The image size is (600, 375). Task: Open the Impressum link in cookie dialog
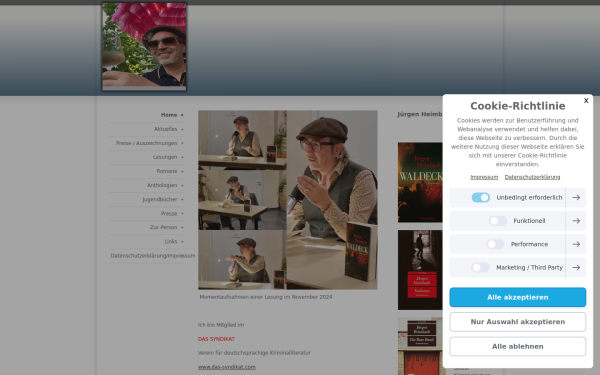pos(484,177)
